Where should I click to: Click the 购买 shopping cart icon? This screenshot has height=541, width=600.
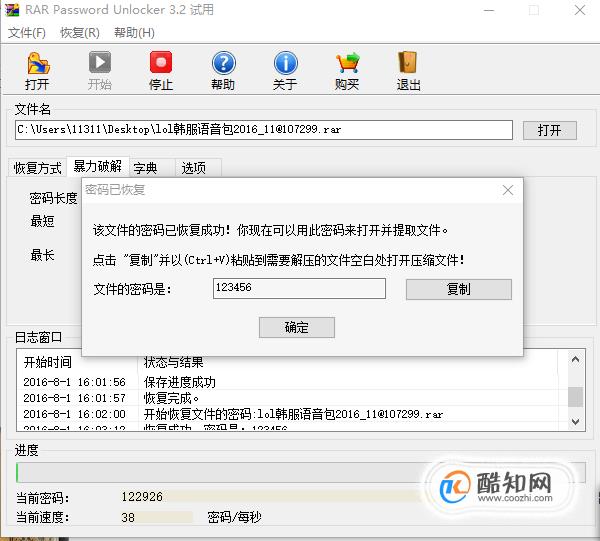(x=347, y=62)
